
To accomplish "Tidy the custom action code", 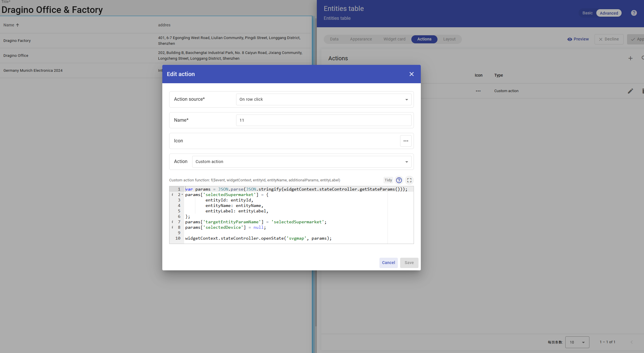I will [x=388, y=180].
